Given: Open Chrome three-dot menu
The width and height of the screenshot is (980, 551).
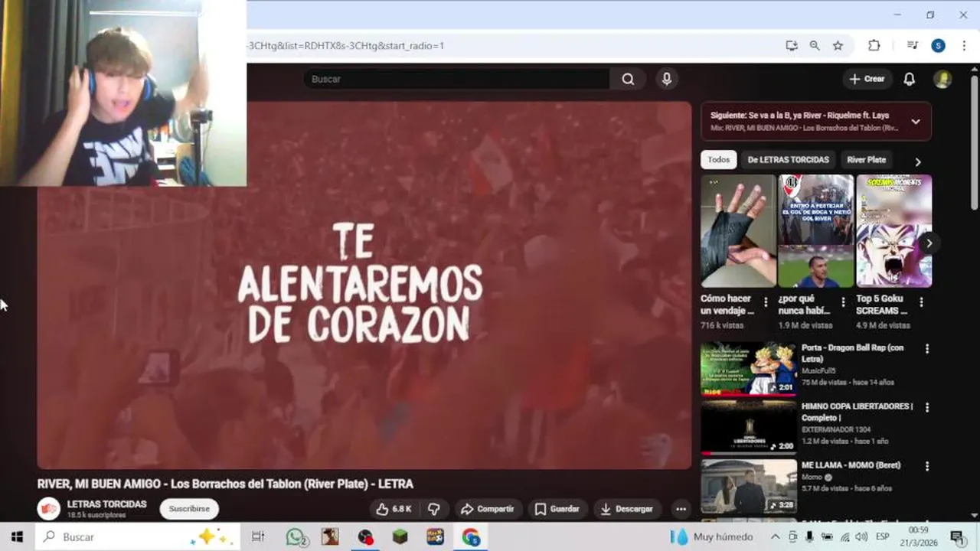Looking at the screenshot, I should [x=963, y=46].
